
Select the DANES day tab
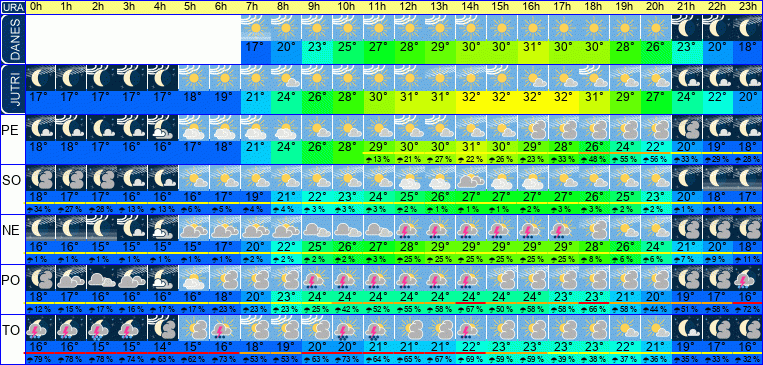pos(13,39)
